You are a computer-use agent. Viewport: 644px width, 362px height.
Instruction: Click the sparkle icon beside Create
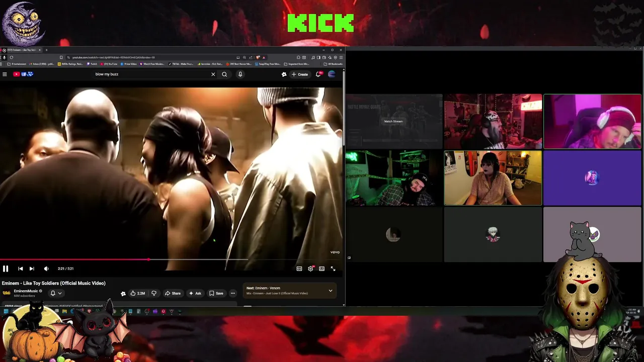click(x=284, y=74)
